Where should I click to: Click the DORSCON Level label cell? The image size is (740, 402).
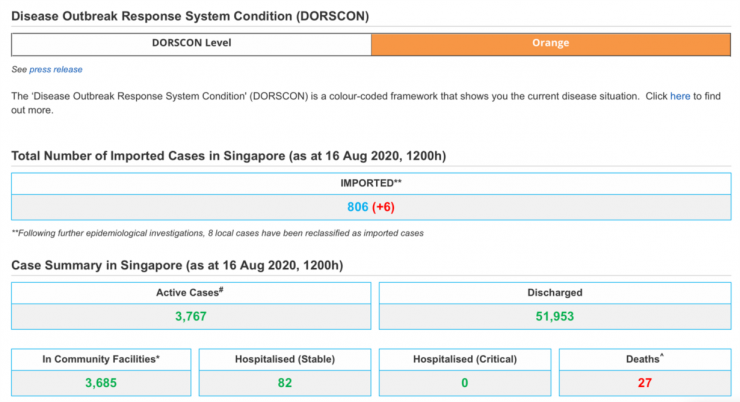point(191,44)
